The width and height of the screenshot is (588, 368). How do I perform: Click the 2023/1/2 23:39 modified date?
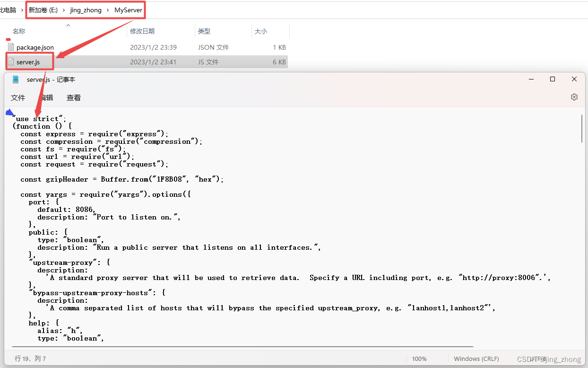click(x=153, y=47)
